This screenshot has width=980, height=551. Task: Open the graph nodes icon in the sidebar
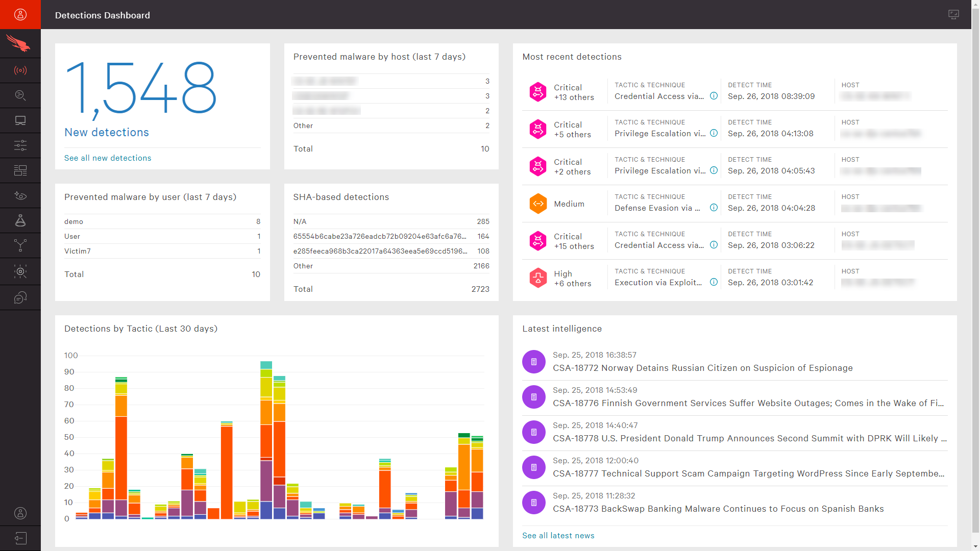coord(20,245)
